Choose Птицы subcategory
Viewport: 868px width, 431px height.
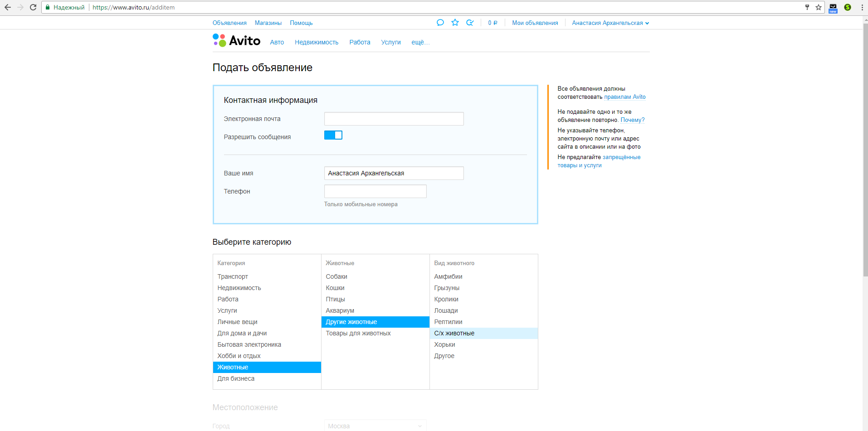point(375,299)
